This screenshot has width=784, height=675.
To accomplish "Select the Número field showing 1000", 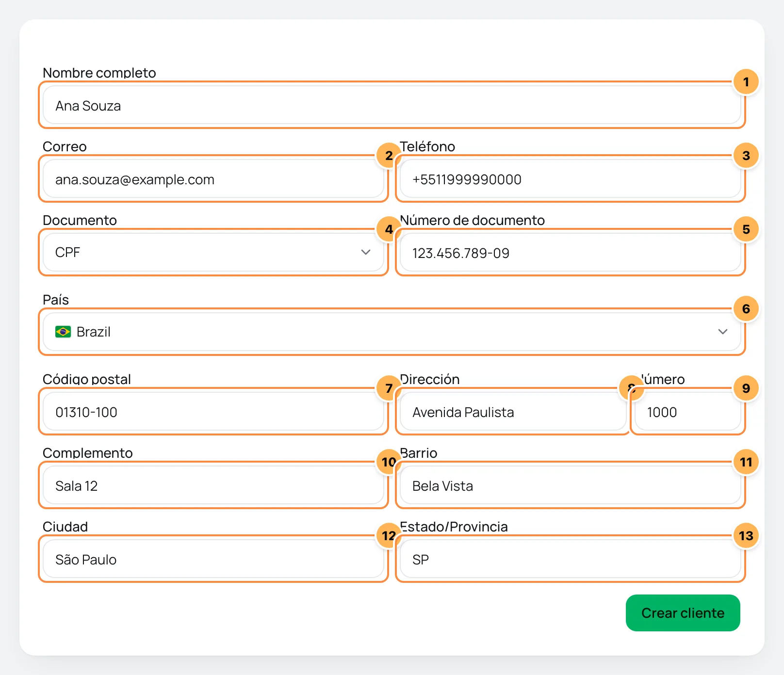I will pos(688,412).
